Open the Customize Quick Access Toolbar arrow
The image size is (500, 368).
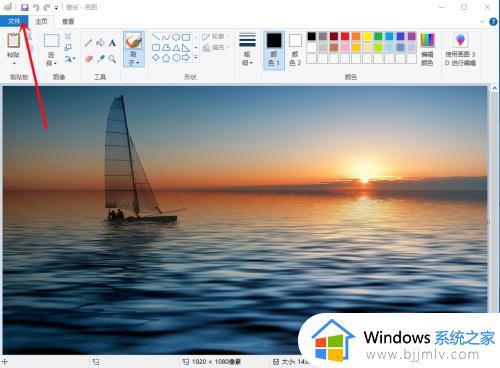pyautogui.click(x=56, y=8)
